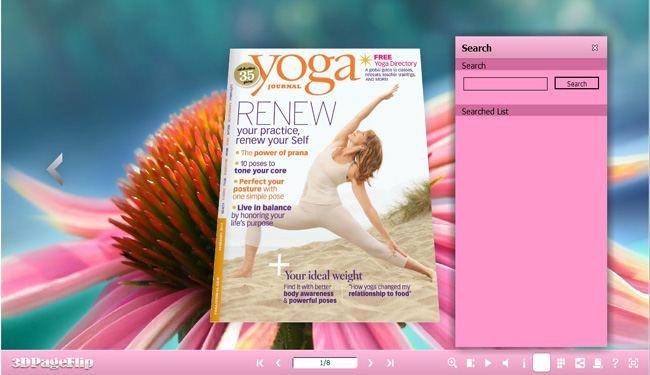Open the book information icon
This screenshot has height=375, width=650.
coord(524,363)
